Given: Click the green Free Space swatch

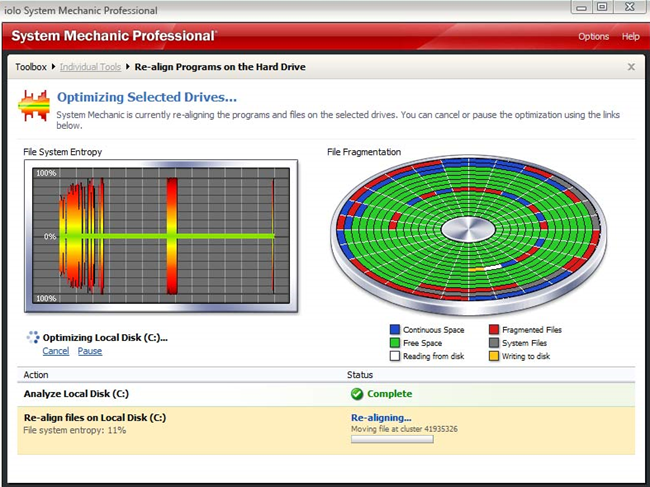Looking at the screenshot, I should (x=395, y=343).
